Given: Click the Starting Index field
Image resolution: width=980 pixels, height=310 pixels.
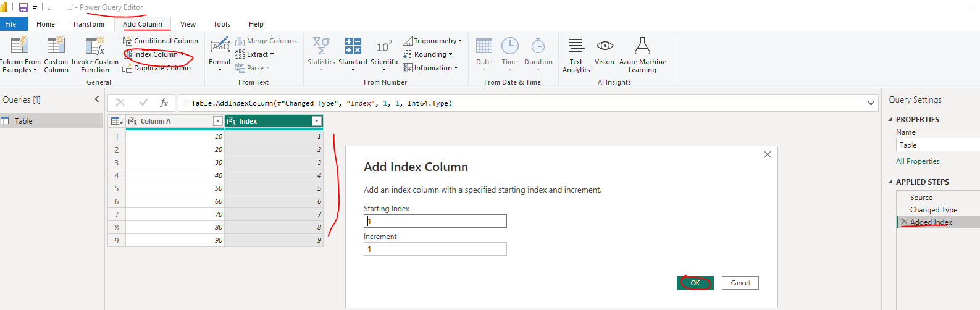Looking at the screenshot, I should point(435,221).
